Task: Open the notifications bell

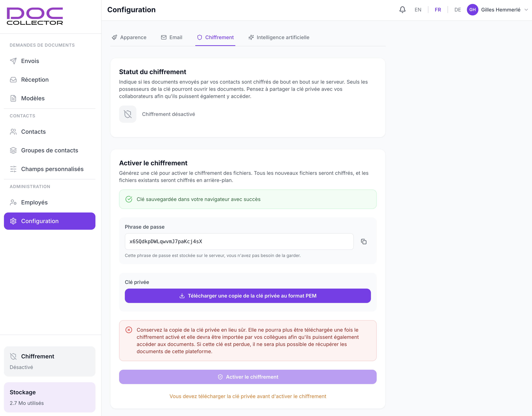Action: click(402, 10)
